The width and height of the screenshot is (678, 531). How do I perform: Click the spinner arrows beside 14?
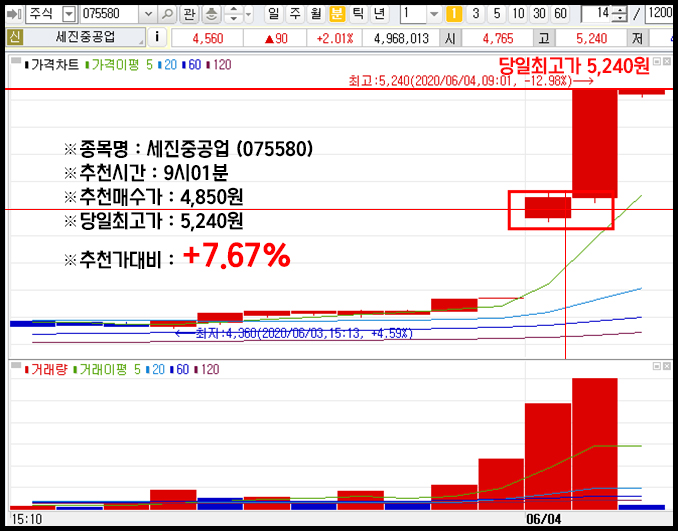(620, 14)
